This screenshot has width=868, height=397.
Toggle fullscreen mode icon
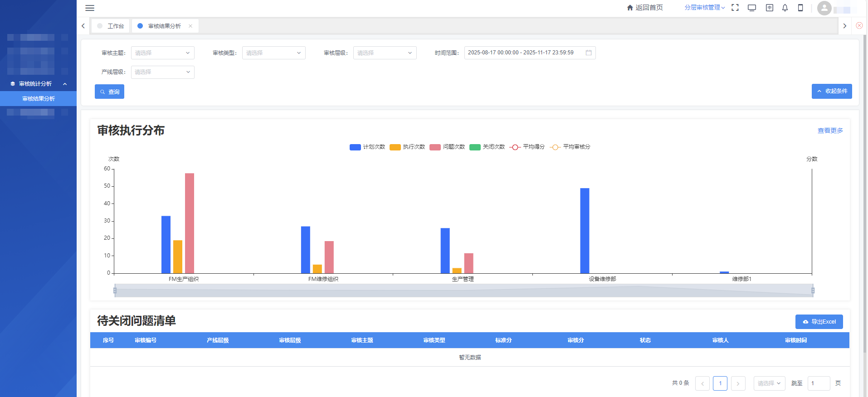click(x=735, y=8)
